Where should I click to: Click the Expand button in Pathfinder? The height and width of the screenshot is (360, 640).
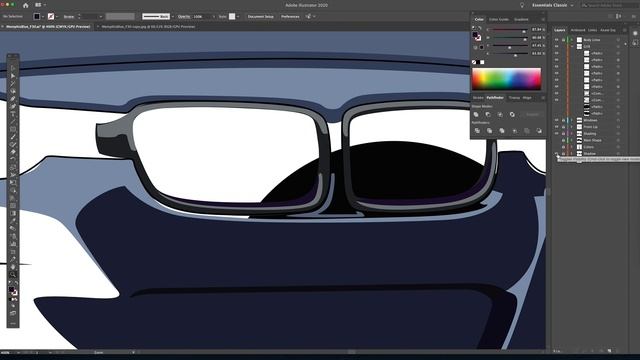tap(532, 115)
